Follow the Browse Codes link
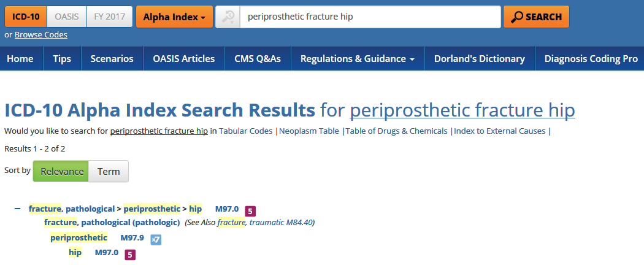This screenshot has width=644, height=265. [x=41, y=34]
